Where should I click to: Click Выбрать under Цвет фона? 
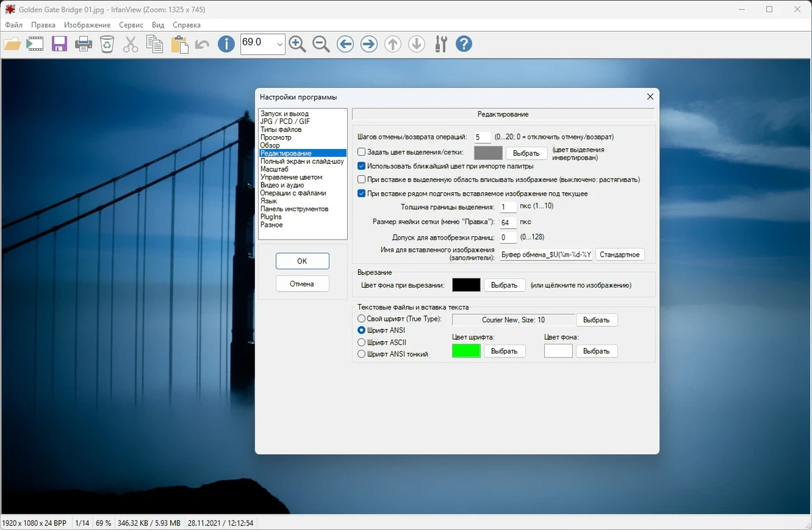pyautogui.click(x=596, y=351)
